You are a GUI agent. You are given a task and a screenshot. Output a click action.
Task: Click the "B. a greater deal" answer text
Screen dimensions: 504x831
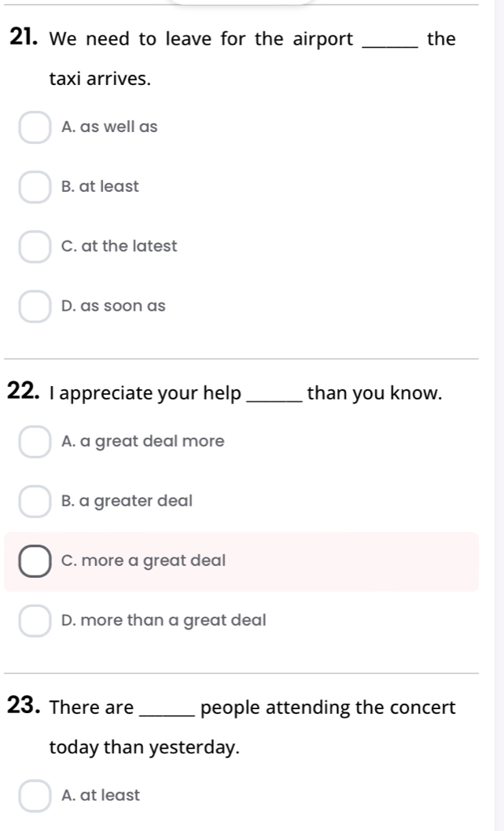click(x=127, y=501)
